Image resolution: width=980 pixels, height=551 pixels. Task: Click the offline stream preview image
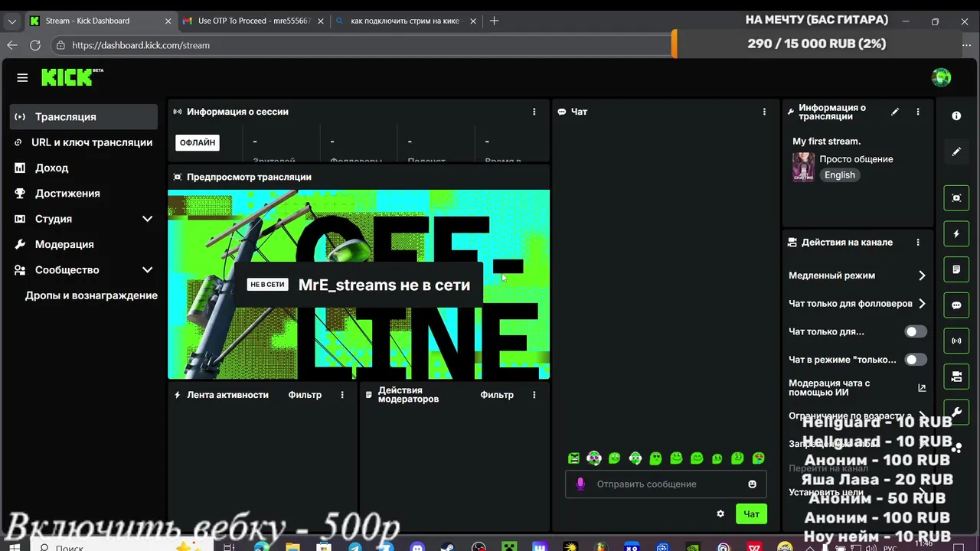pos(358,285)
